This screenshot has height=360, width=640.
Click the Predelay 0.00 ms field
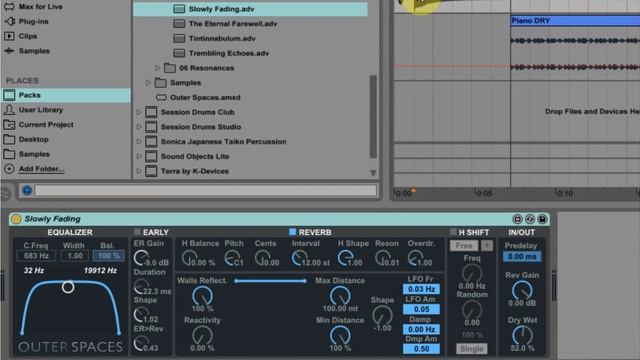pos(522,256)
